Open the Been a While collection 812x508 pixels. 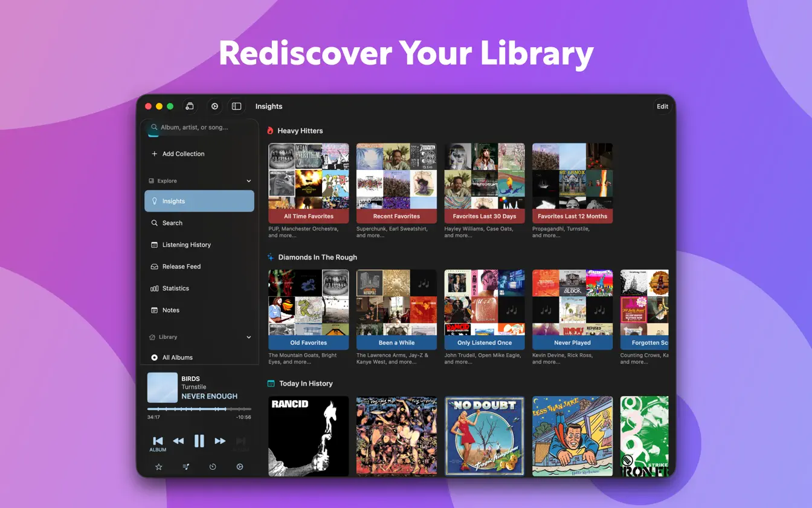(x=396, y=310)
